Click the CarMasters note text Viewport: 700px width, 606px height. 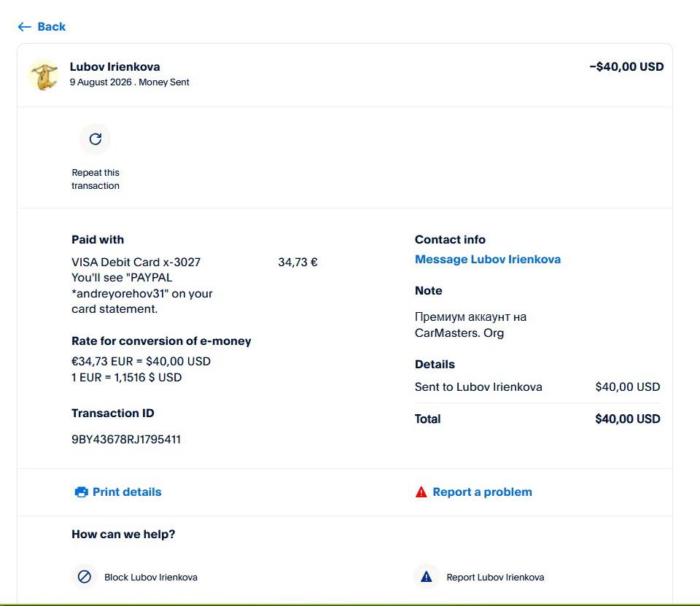click(470, 325)
